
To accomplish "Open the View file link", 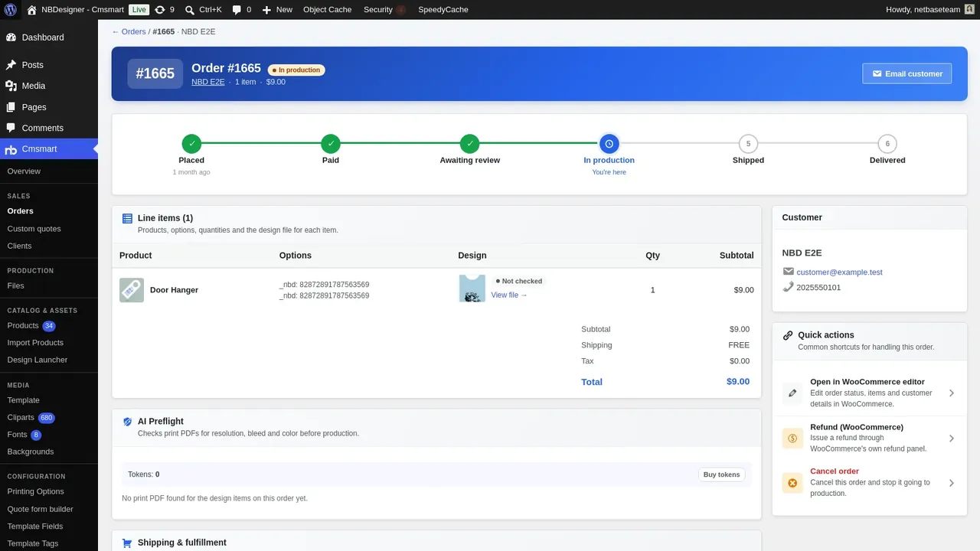I will pos(509,295).
